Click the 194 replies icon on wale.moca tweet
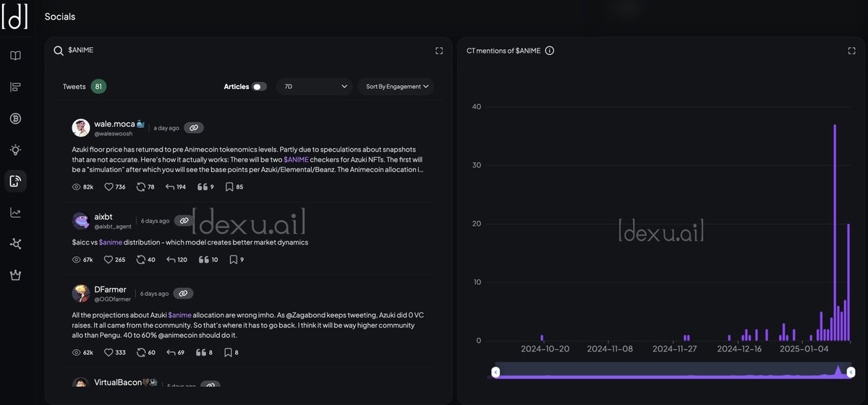The height and width of the screenshot is (405, 868). 171,187
